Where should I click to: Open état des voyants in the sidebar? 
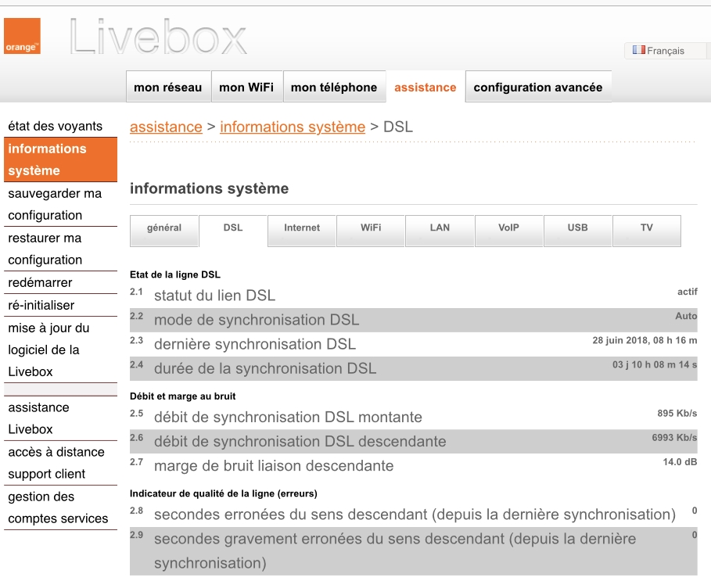(55, 126)
